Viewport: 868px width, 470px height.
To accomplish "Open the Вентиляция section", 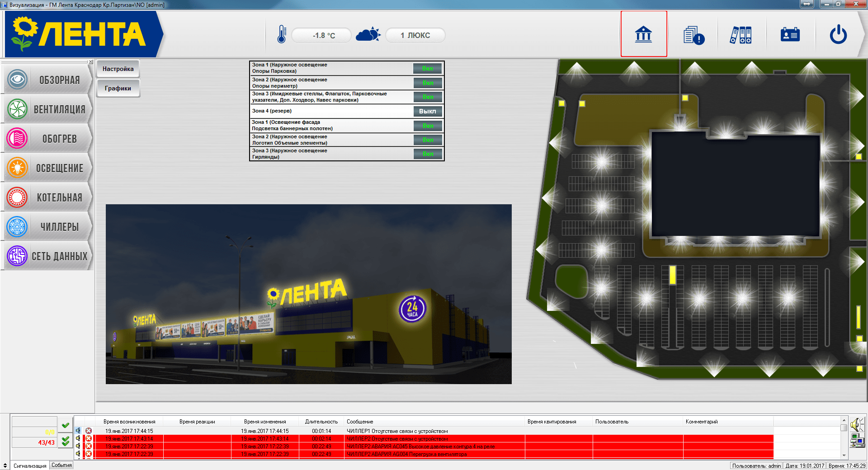I will click(x=47, y=109).
